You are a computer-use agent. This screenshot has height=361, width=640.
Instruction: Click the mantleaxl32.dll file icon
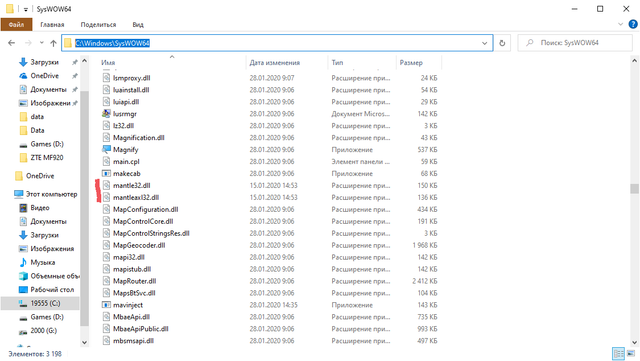[x=106, y=197]
